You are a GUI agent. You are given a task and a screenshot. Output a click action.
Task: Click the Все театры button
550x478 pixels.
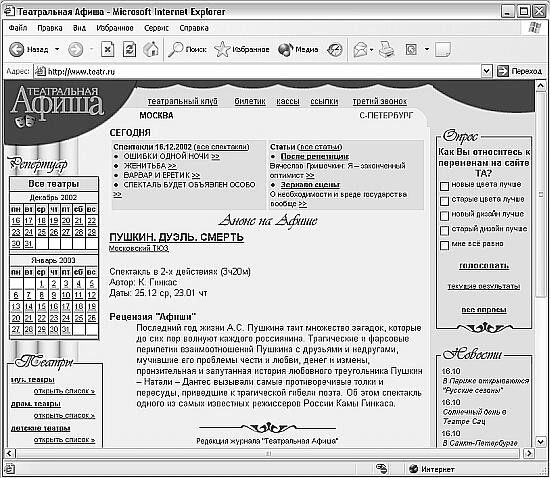click(x=54, y=184)
